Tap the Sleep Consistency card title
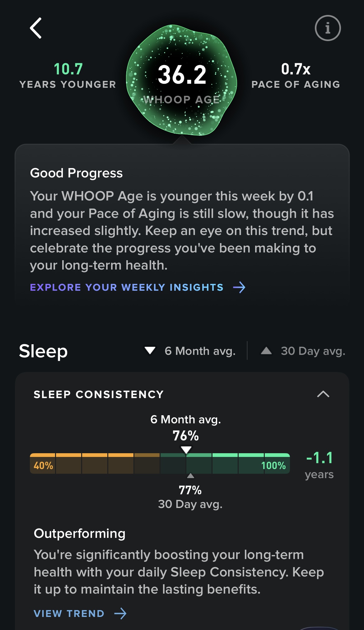Screen dimensions: 364x630 (x=99, y=394)
